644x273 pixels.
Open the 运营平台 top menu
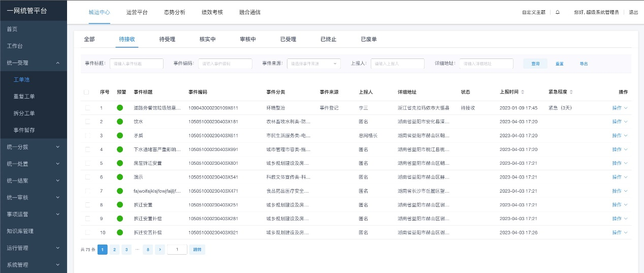click(x=137, y=12)
